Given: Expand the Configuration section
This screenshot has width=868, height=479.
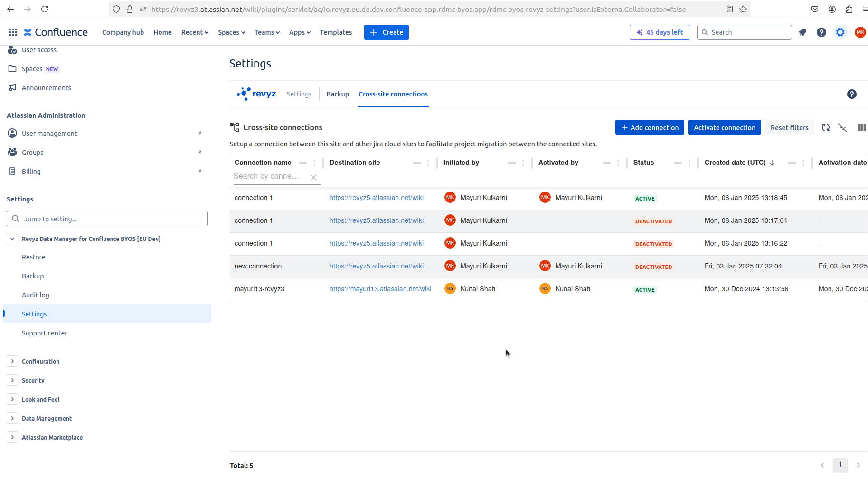Looking at the screenshot, I should coord(12,361).
